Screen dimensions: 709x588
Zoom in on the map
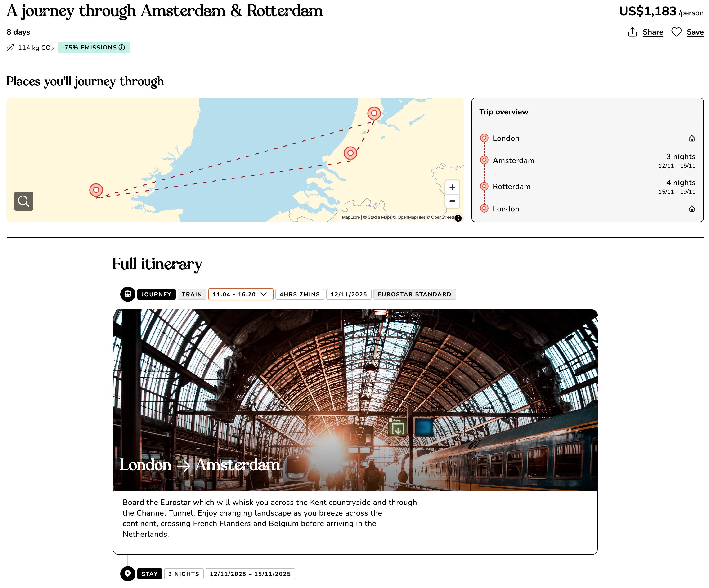pyautogui.click(x=452, y=187)
